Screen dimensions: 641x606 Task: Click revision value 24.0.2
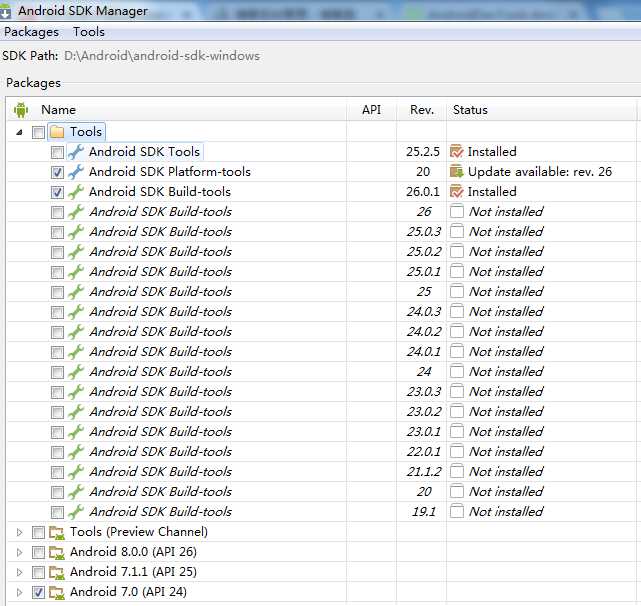tap(424, 332)
